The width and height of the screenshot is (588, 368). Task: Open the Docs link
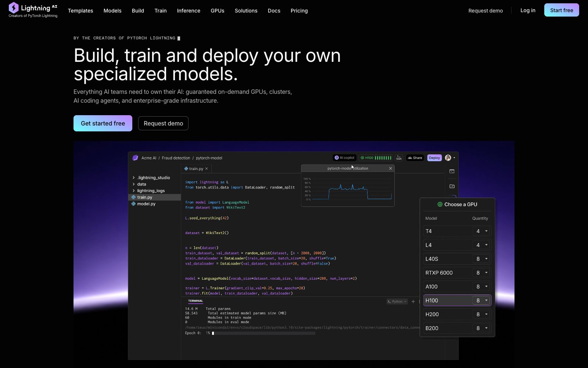(x=274, y=11)
